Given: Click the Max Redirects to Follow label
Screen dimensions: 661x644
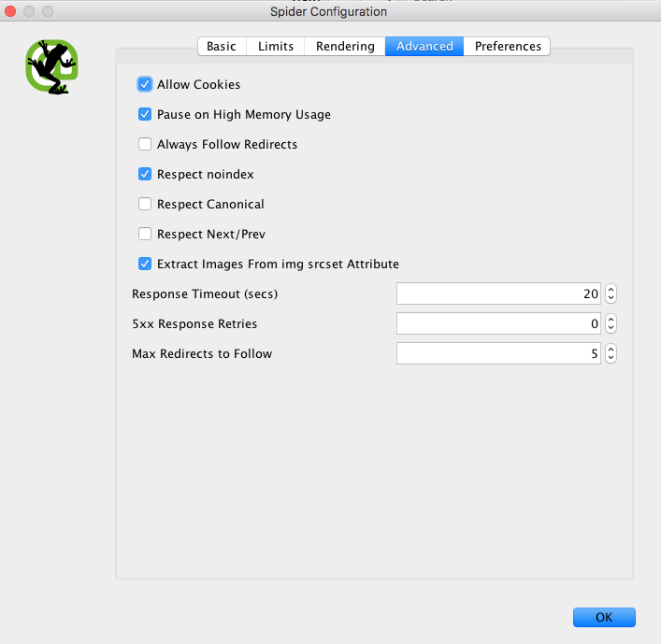Looking at the screenshot, I should (x=202, y=353).
